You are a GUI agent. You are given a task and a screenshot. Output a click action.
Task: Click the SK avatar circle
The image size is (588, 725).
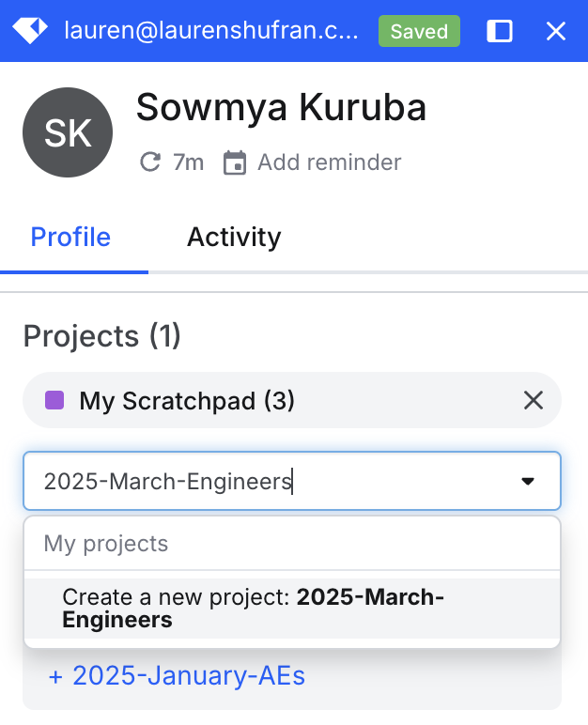68,133
